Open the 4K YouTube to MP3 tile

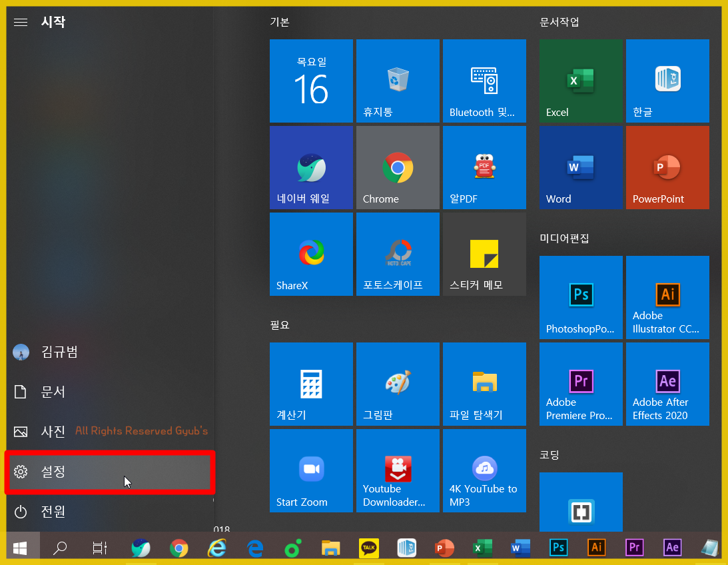tap(484, 471)
